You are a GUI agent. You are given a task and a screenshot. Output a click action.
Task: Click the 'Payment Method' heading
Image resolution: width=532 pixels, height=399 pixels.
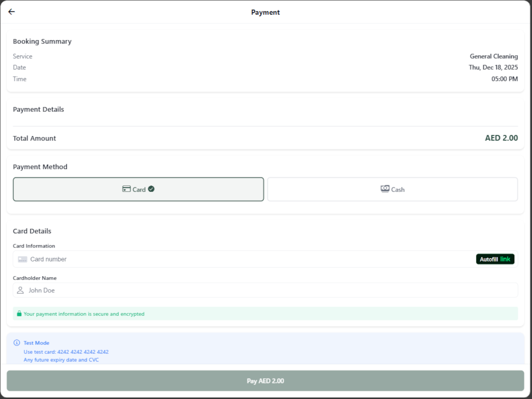click(40, 167)
